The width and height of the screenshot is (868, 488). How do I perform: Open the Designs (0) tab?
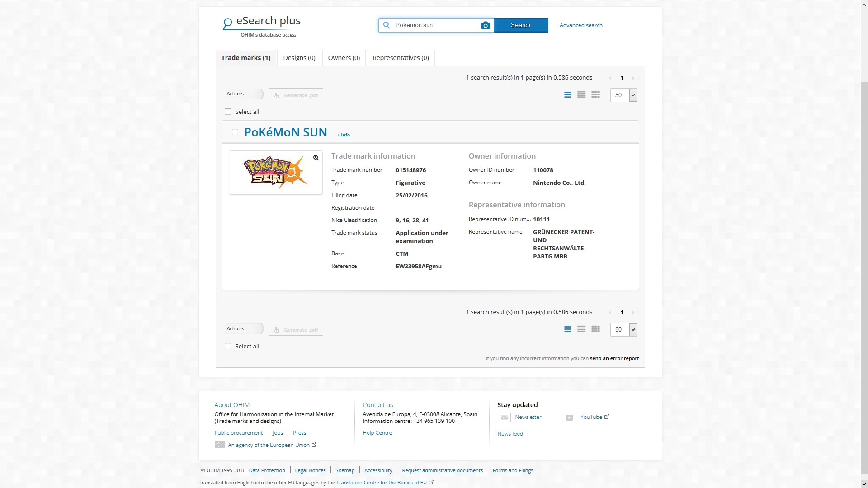click(299, 58)
